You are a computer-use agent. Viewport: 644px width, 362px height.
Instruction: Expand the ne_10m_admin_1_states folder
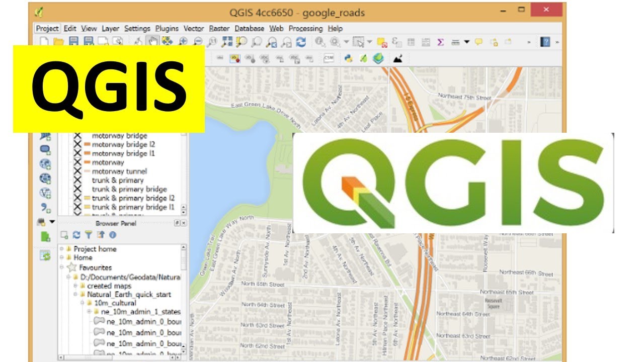point(90,312)
